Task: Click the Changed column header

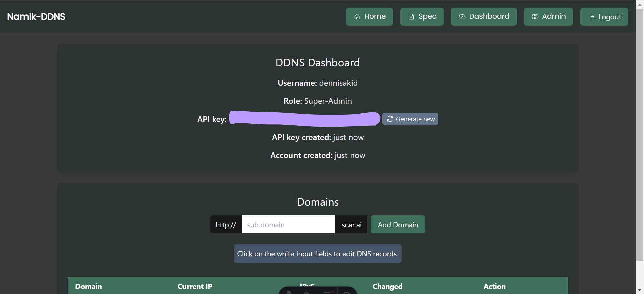Action: (x=387, y=286)
